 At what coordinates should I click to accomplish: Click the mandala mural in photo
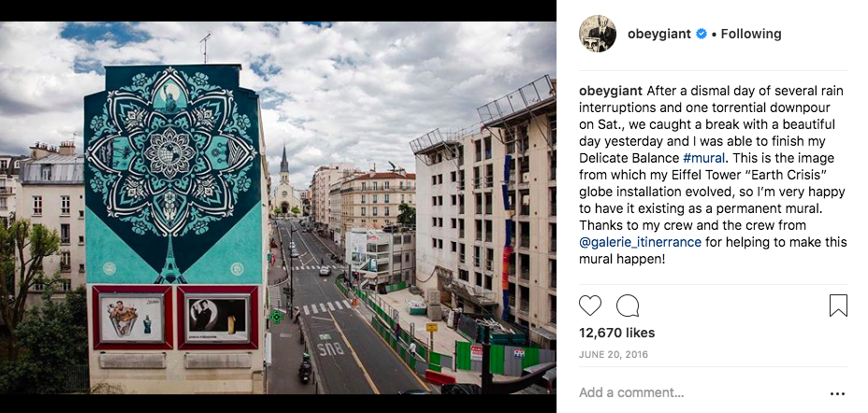pyautogui.click(x=172, y=152)
